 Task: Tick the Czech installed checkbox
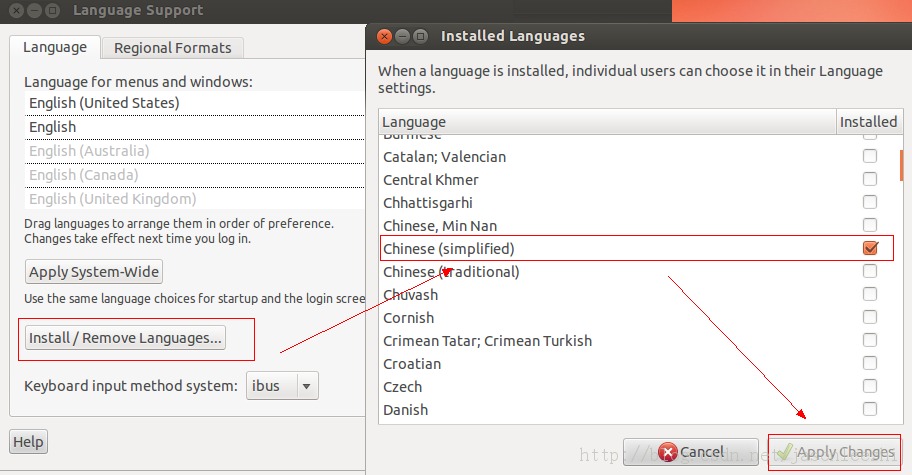[870, 386]
